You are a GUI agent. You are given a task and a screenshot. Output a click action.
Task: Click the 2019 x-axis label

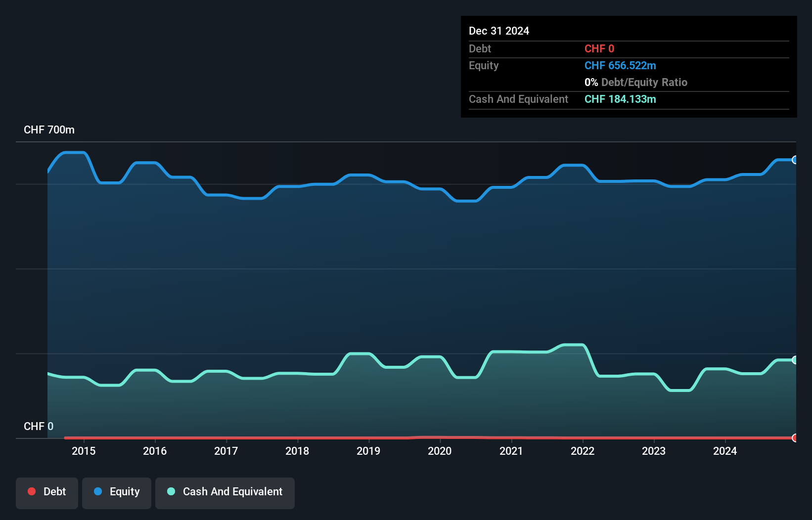[x=368, y=451]
